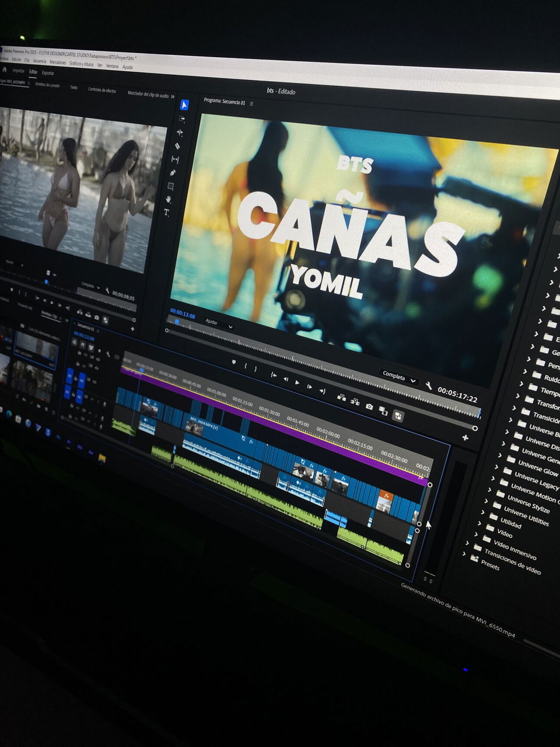Open the Texto panel tab
This screenshot has height=747, width=560.
[x=73, y=87]
